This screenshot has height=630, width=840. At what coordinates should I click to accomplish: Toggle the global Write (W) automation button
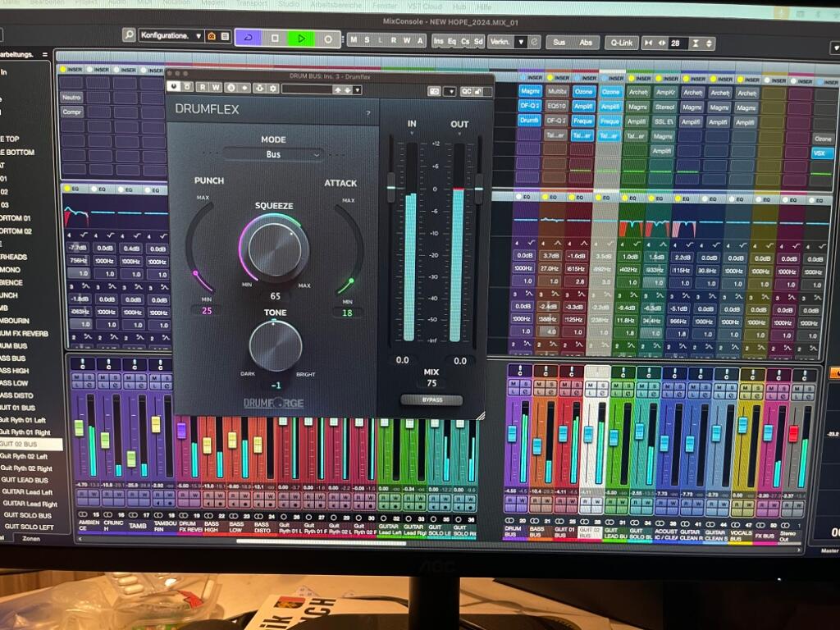tap(407, 41)
